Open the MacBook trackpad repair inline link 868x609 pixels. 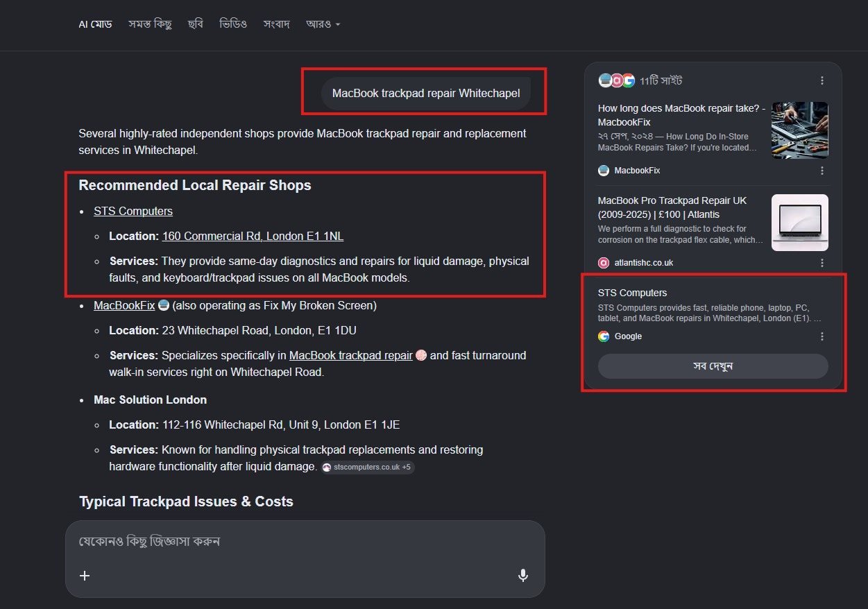(x=351, y=355)
